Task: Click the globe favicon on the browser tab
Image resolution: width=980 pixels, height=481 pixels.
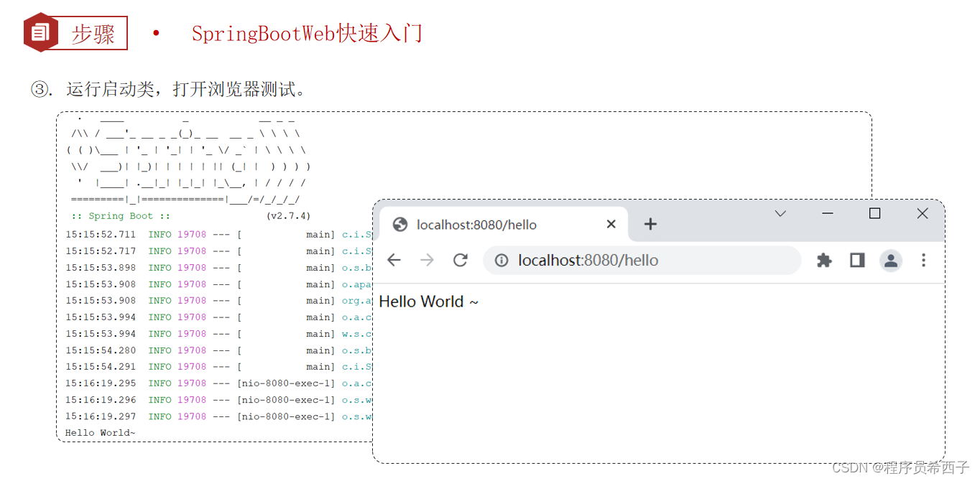Action: pos(400,224)
